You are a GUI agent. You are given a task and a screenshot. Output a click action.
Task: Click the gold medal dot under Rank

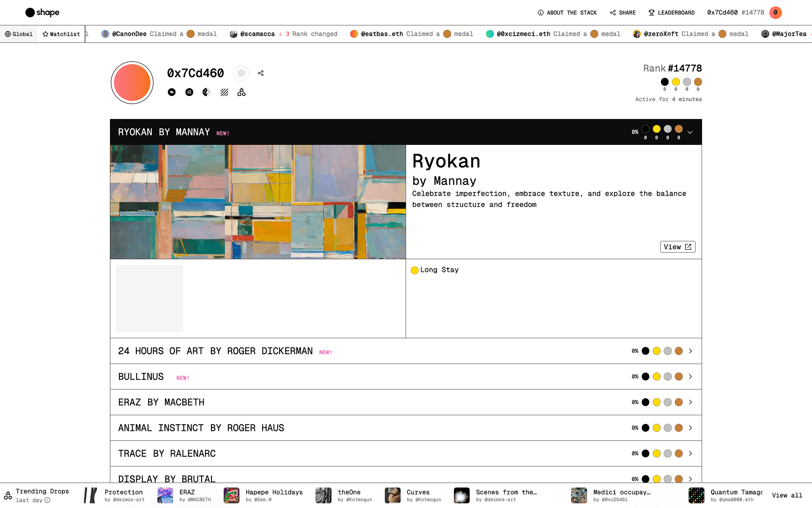click(x=676, y=82)
